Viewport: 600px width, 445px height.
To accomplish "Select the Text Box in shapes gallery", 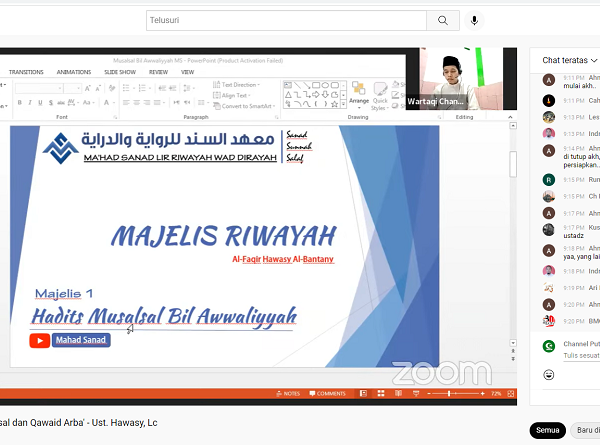I will tap(288, 85).
